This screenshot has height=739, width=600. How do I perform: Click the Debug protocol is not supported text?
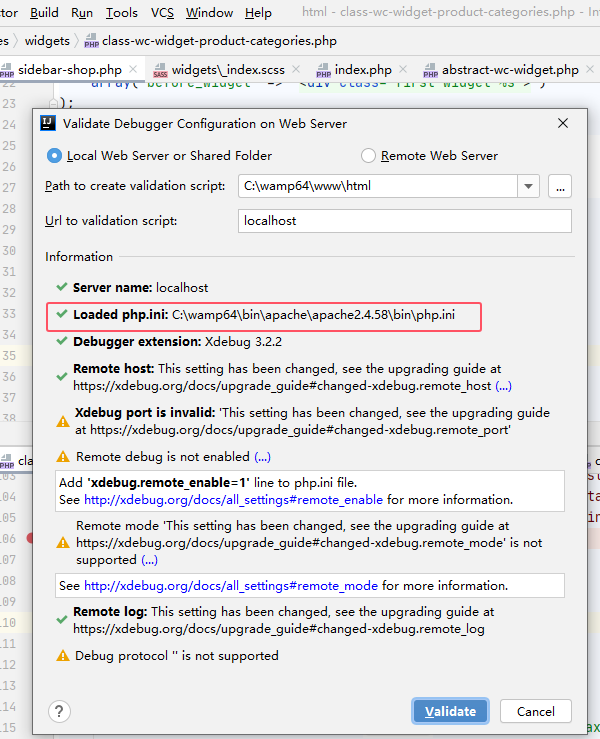(x=177, y=656)
